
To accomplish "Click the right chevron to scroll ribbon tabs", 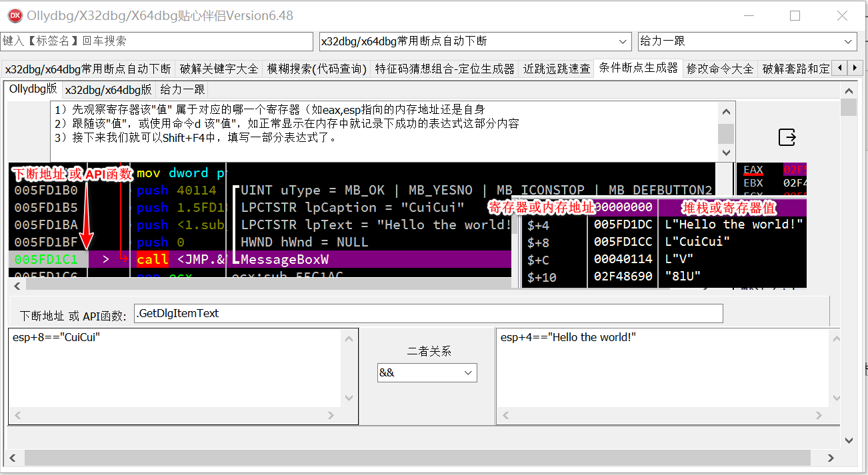I will pyautogui.click(x=855, y=67).
